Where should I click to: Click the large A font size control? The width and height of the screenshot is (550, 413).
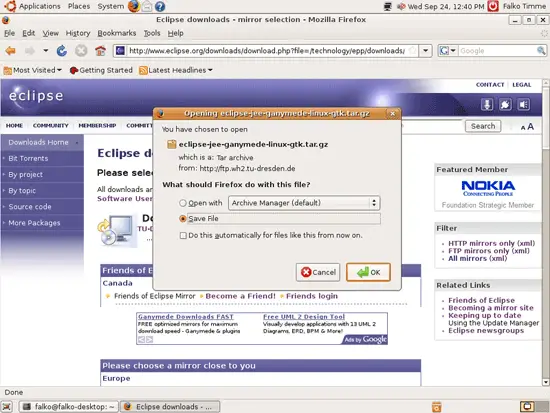[x=530, y=126]
